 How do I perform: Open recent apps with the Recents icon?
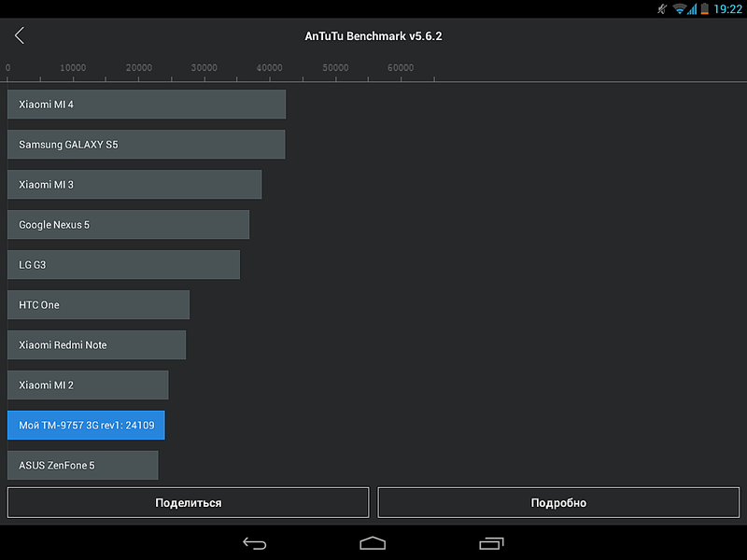coord(491,542)
